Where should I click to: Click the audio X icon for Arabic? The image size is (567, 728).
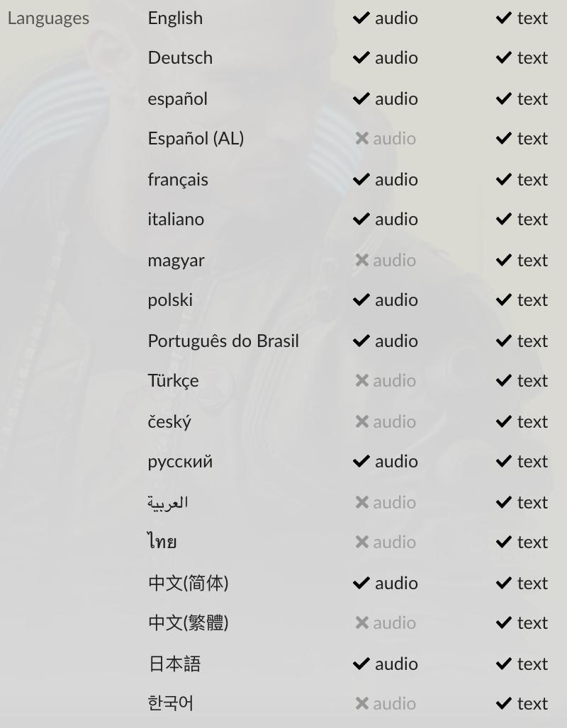coord(361,503)
